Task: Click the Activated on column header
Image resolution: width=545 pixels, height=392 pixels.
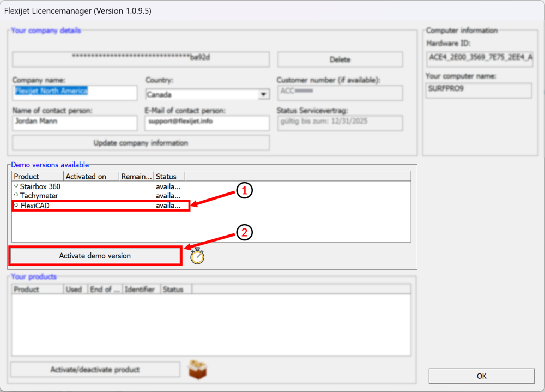Action: click(x=91, y=176)
